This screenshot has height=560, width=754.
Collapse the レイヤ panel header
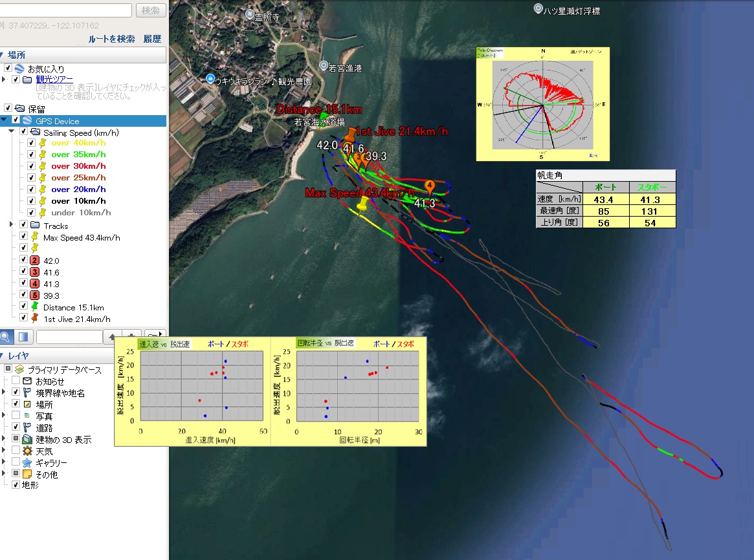point(3,356)
